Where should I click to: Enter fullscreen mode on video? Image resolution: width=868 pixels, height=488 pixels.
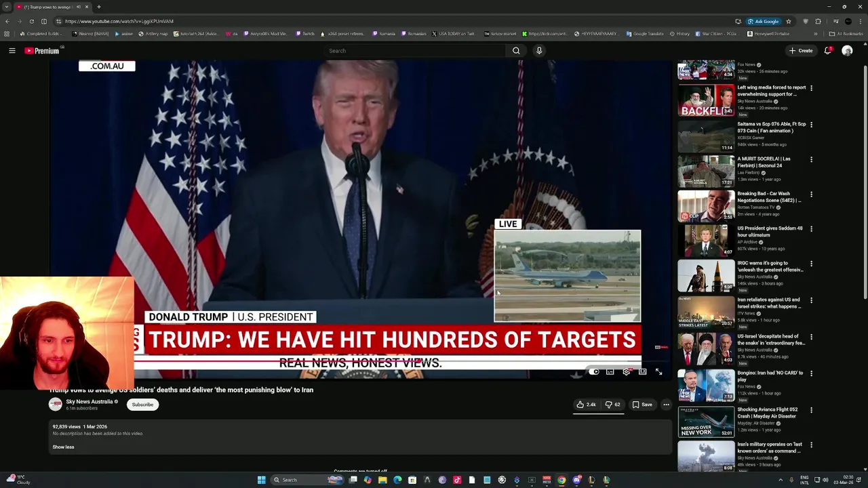658,372
